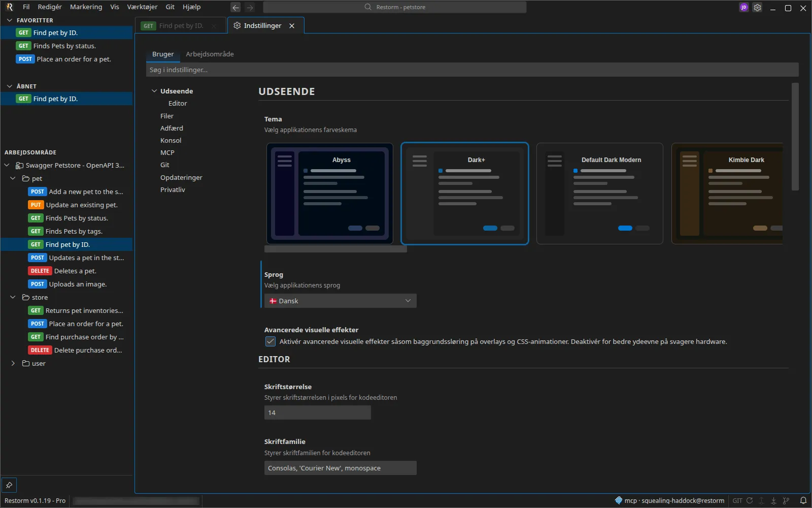Screen dimensions: 812x508
Task: Collapse the Swagger Petstore collection chevron
Action: click(x=7, y=165)
